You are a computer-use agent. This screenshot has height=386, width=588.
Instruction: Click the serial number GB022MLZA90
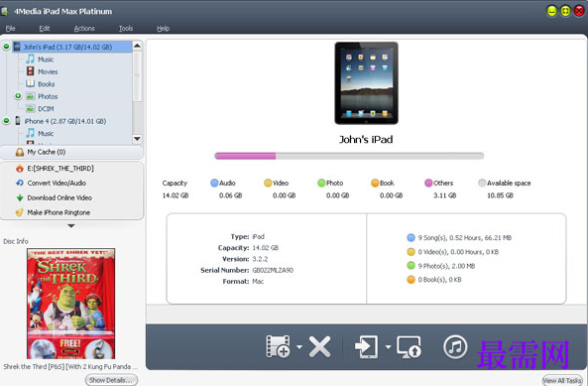point(273,270)
